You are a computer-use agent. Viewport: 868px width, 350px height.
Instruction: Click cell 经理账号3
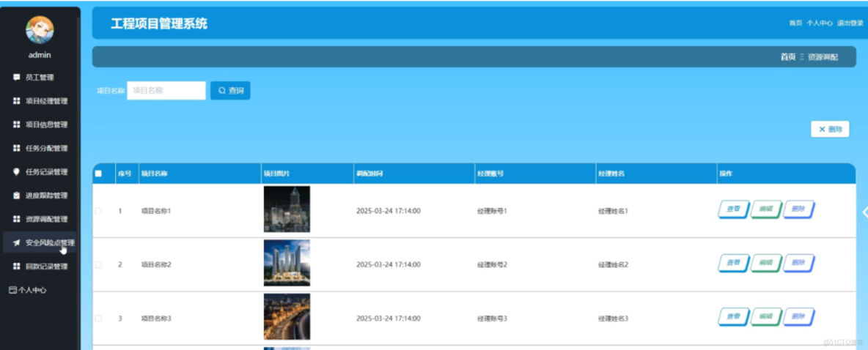click(x=492, y=319)
